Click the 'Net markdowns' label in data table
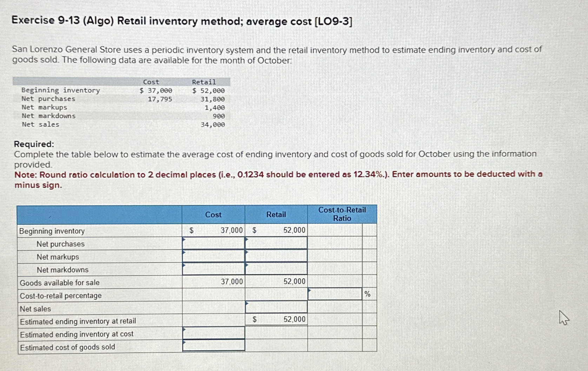588x371 pixels. [48, 116]
